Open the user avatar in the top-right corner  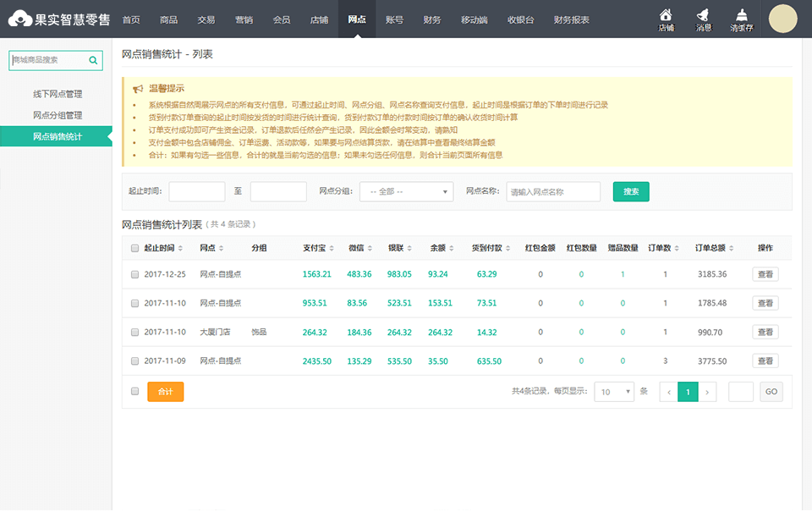click(x=782, y=17)
